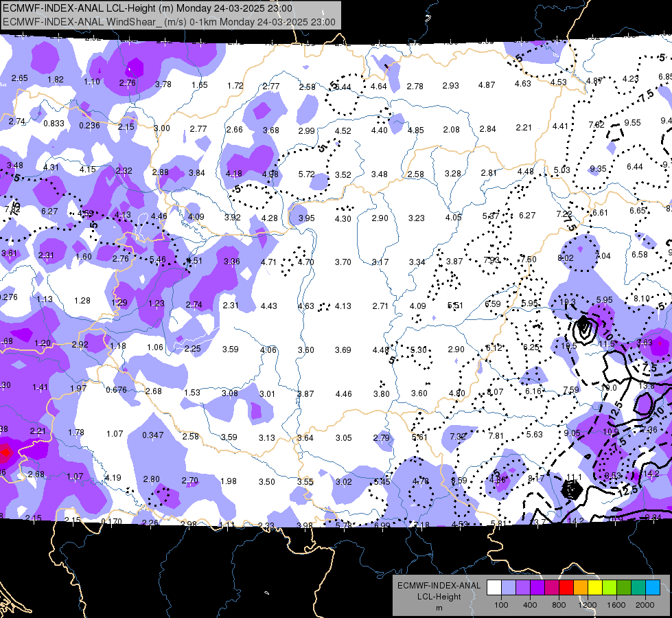This screenshot has height=618, width=672.
Task: Click the yellow legend swatch
Action: tap(595, 588)
